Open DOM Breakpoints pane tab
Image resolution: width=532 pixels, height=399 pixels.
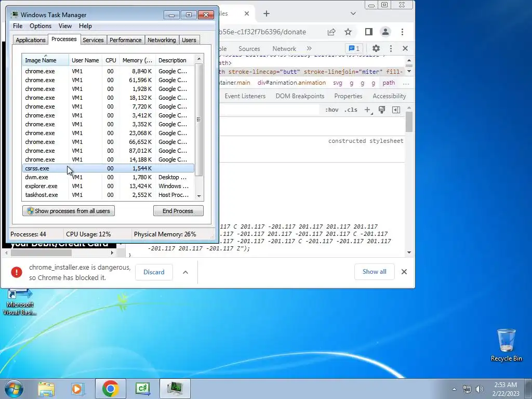tap(300, 96)
